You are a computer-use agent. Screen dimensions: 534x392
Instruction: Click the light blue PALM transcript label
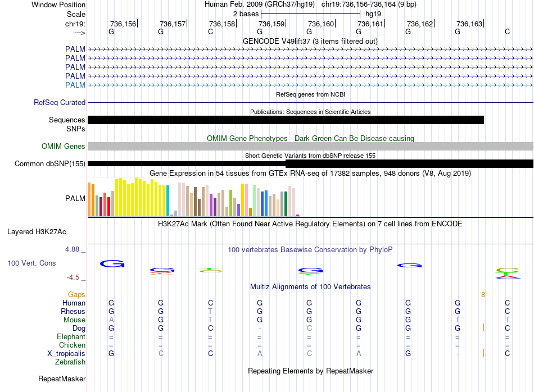pos(75,85)
